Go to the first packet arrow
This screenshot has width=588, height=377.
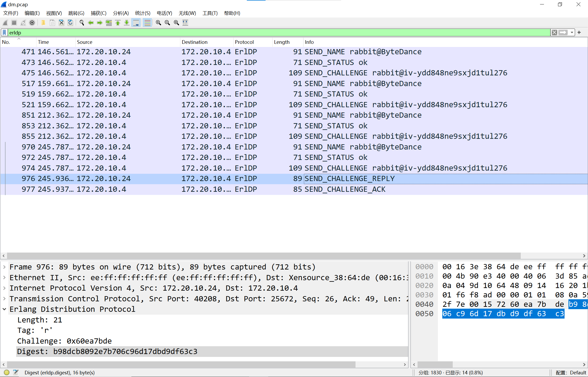tap(118, 23)
